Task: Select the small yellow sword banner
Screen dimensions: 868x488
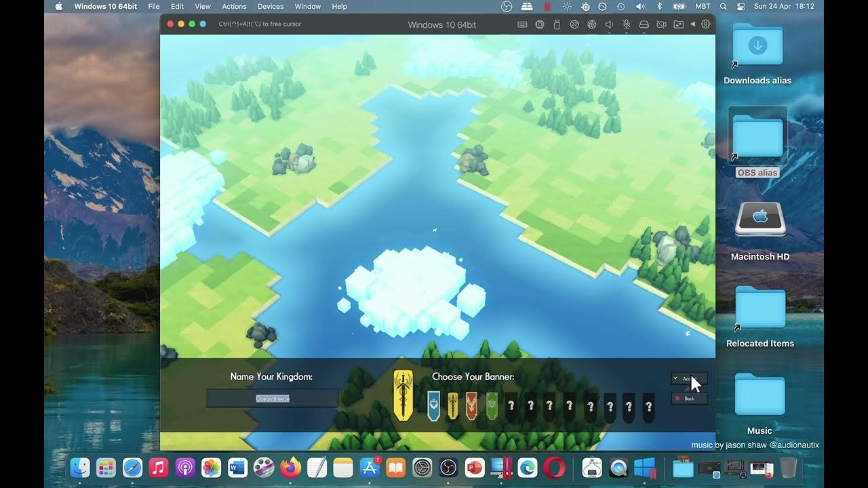Action: 452,405
